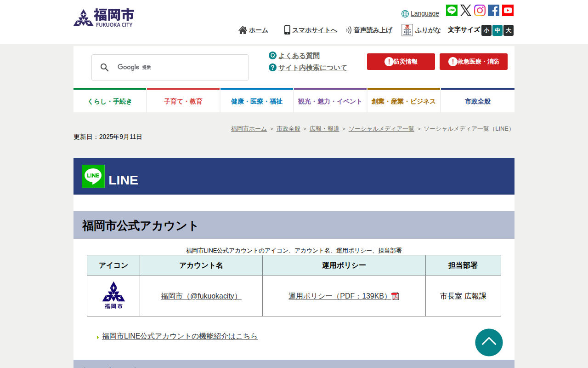Click the 文字サイズ label
Image resolution: width=588 pixels, height=368 pixels.
(x=464, y=30)
